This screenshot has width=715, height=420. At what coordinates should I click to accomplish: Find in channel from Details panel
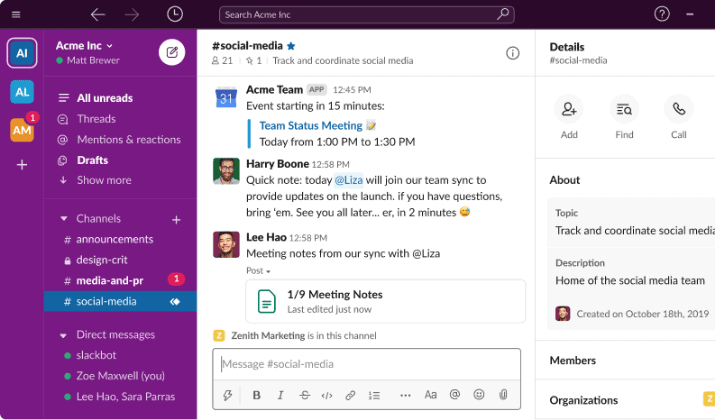(x=624, y=109)
